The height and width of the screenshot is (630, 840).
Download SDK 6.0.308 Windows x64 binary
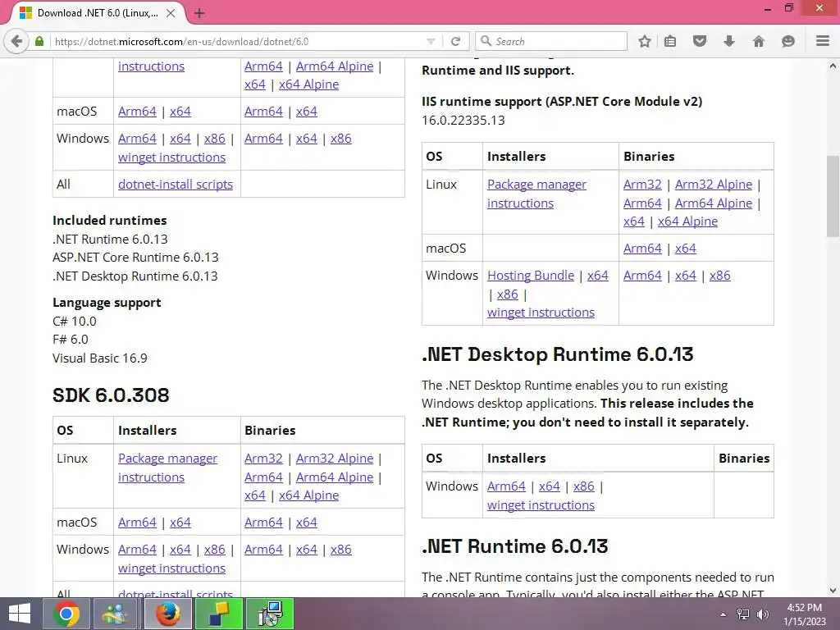point(307,550)
